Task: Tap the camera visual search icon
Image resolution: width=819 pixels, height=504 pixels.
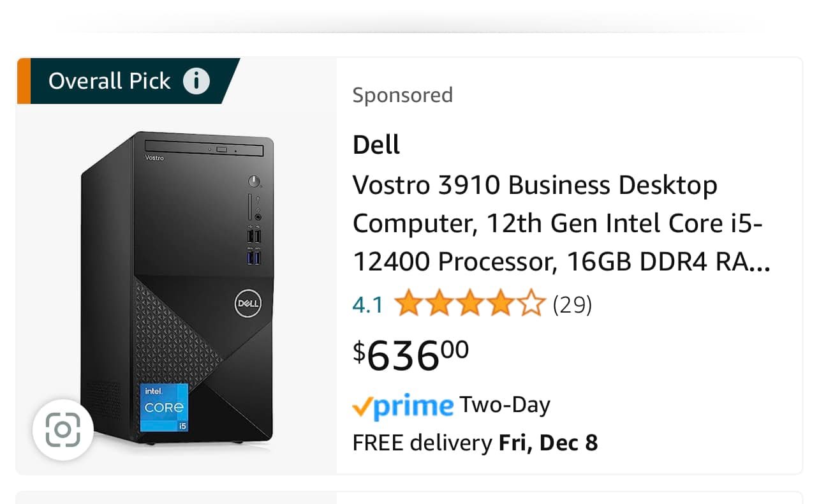Action: point(63,429)
